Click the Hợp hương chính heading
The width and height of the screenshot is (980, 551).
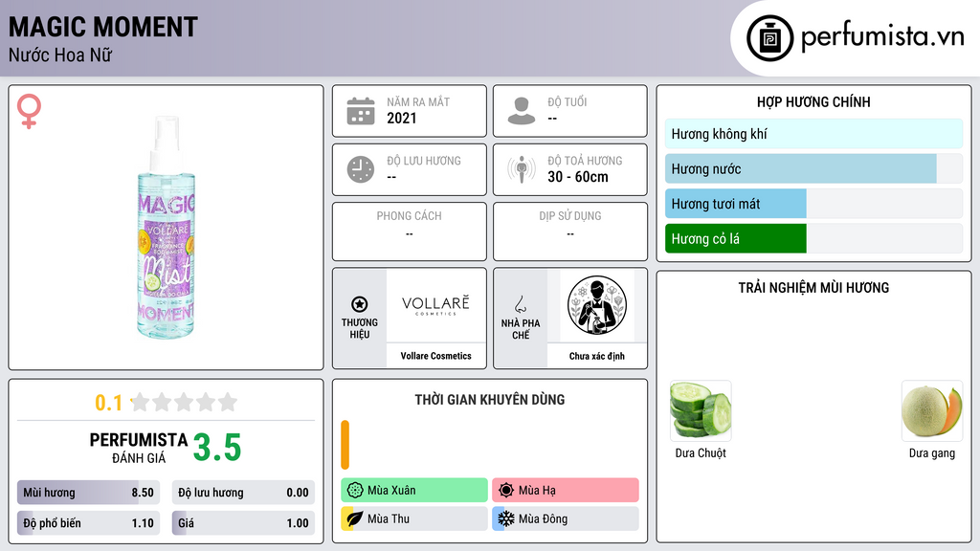click(813, 101)
